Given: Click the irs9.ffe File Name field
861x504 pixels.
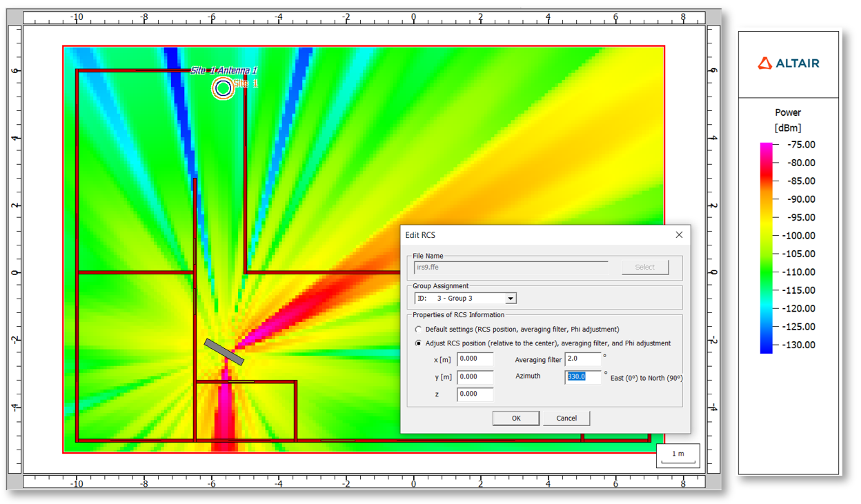Looking at the screenshot, I should pos(511,268).
